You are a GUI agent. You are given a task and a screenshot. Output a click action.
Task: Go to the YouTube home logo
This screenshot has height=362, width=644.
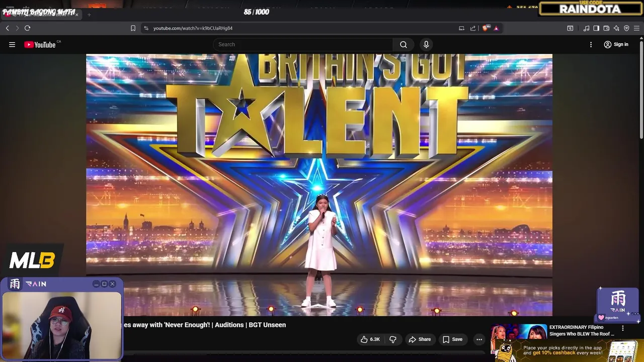coord(40,45)
